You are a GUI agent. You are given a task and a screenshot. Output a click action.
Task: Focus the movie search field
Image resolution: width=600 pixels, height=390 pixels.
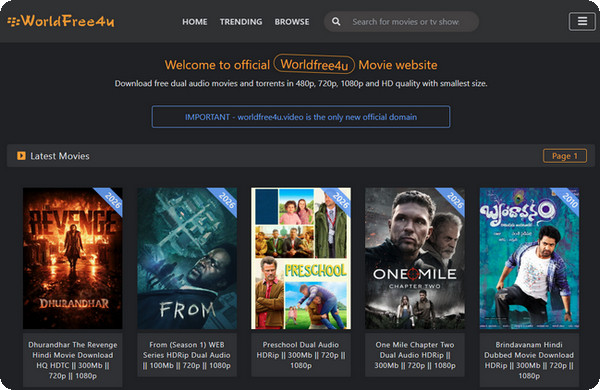pos(401,21)
